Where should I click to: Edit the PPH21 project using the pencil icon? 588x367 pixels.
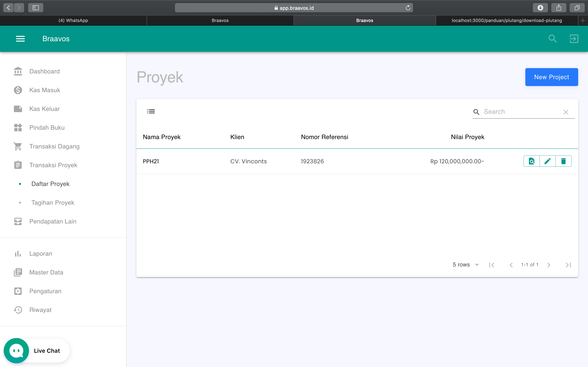(x=548, y=161)
